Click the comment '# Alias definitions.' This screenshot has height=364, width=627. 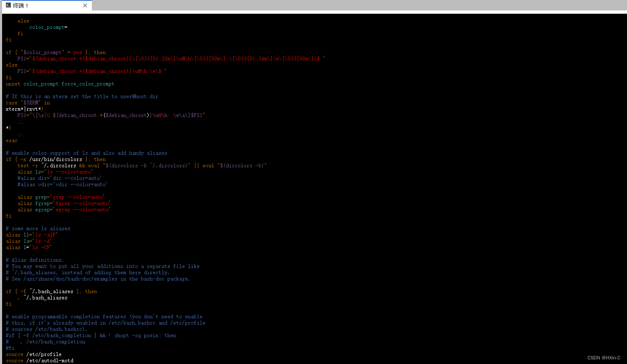35,260
